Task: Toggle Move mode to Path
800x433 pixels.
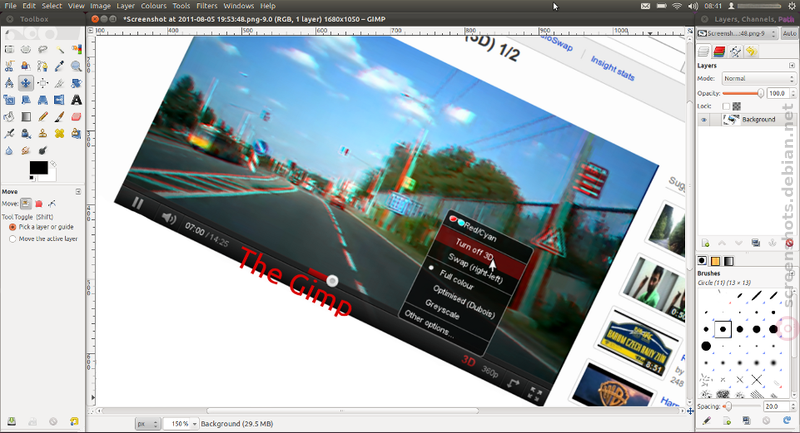Action: [x=52, y=203]
